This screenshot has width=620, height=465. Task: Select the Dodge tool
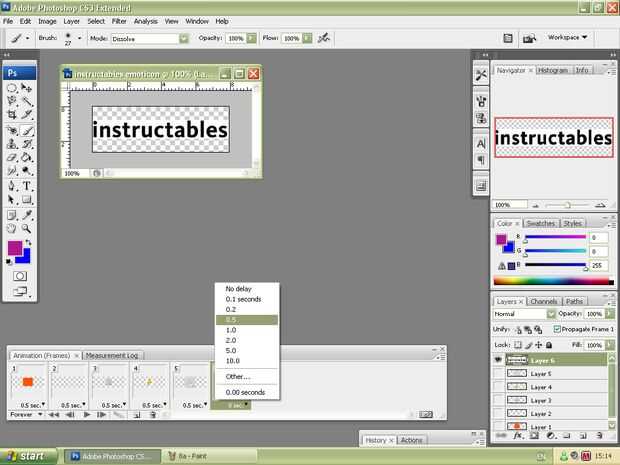(26, 171)
